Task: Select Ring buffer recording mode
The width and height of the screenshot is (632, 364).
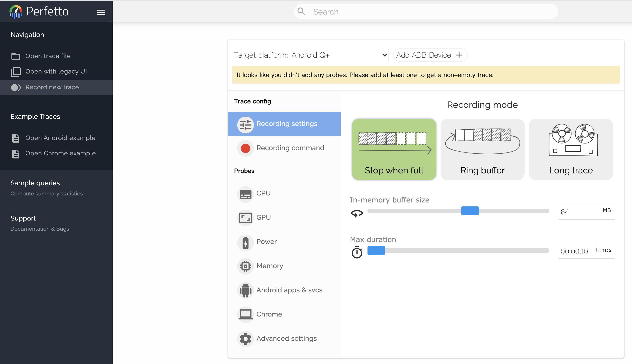Action: point(482,149)
